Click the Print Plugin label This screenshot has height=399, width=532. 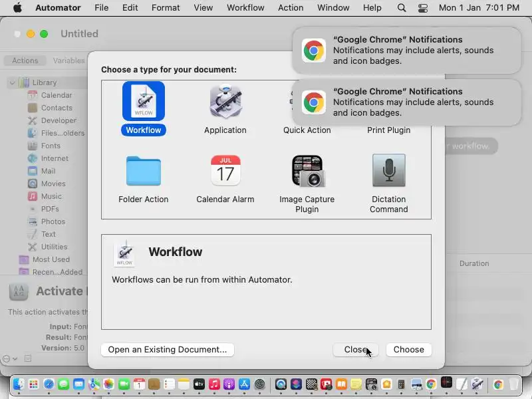(389, 130)
